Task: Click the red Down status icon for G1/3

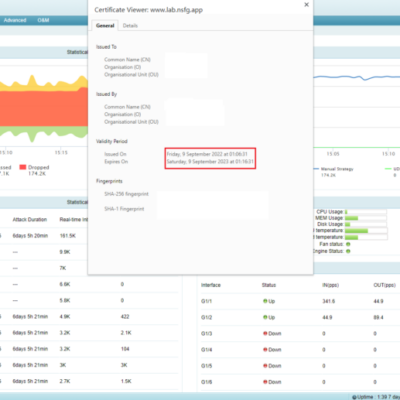Action: point(265,333)
